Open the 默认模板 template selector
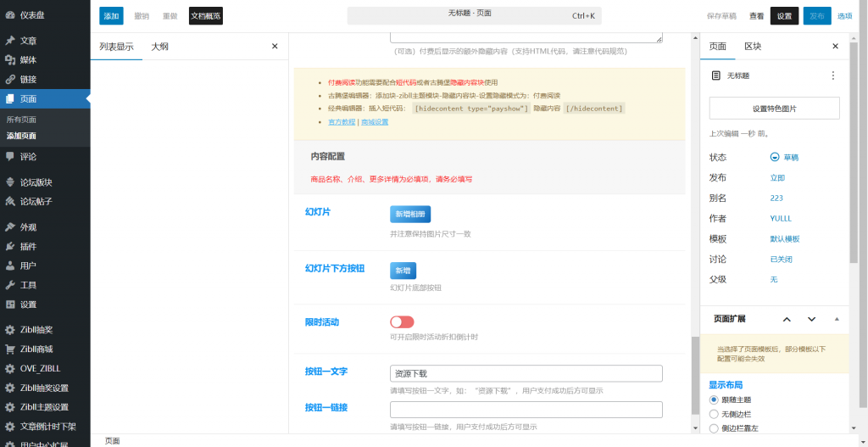This screenshot has width=868, height=447. point(784,238)
